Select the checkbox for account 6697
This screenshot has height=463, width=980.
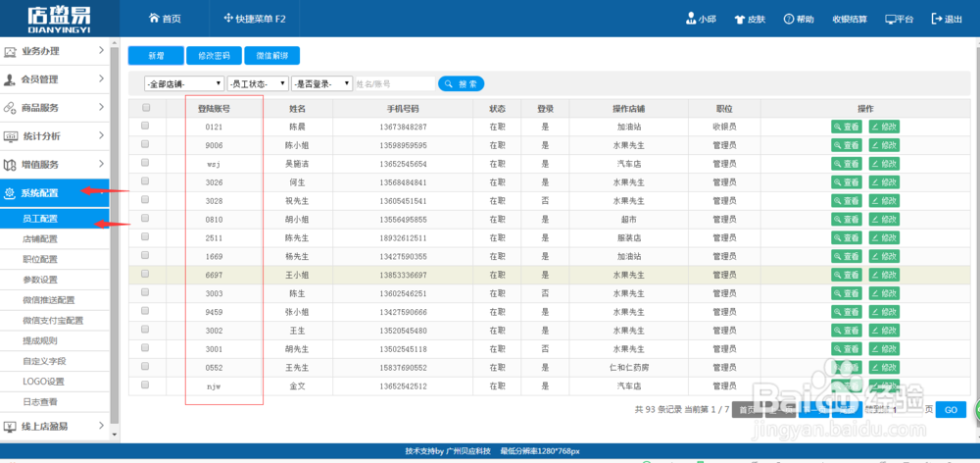point(146,274)
